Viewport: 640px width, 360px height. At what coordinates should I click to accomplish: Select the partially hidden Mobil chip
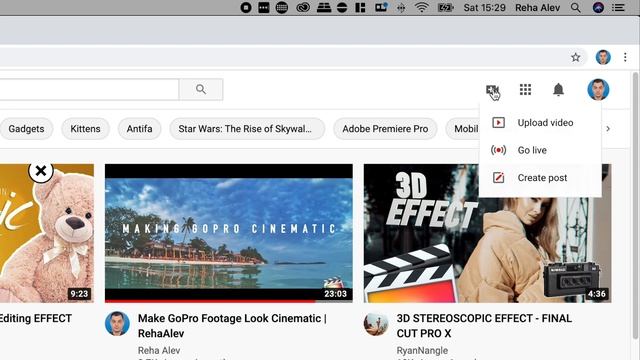pyautogui.click(x=463, y=129)
